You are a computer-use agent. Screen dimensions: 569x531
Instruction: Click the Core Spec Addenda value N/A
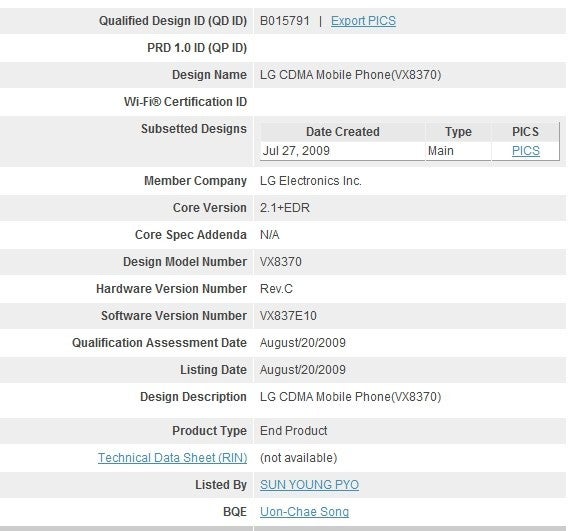pos(270,235)
